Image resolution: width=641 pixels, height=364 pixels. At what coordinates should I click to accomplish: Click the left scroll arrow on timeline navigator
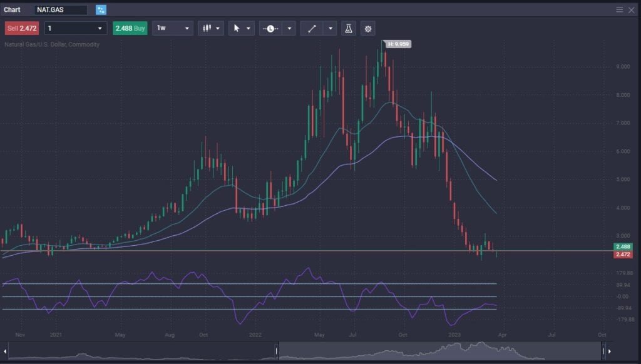(6, 351)
